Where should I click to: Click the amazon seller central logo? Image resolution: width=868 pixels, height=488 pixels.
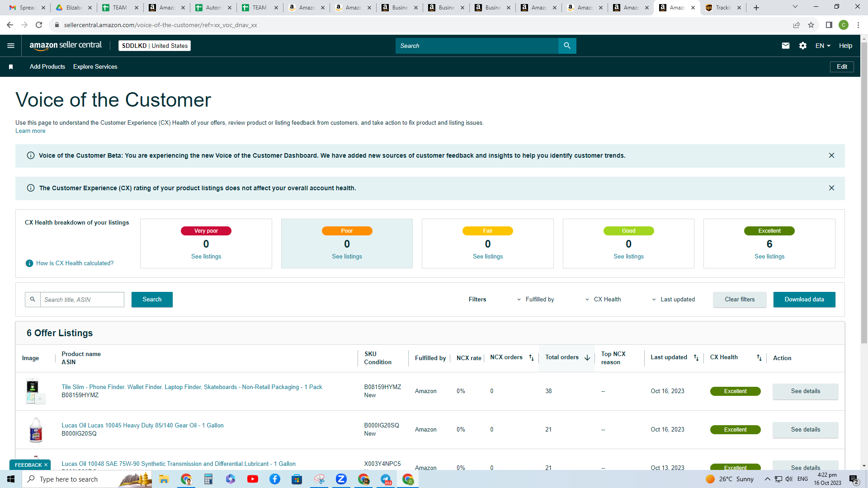tap(66, 45)
